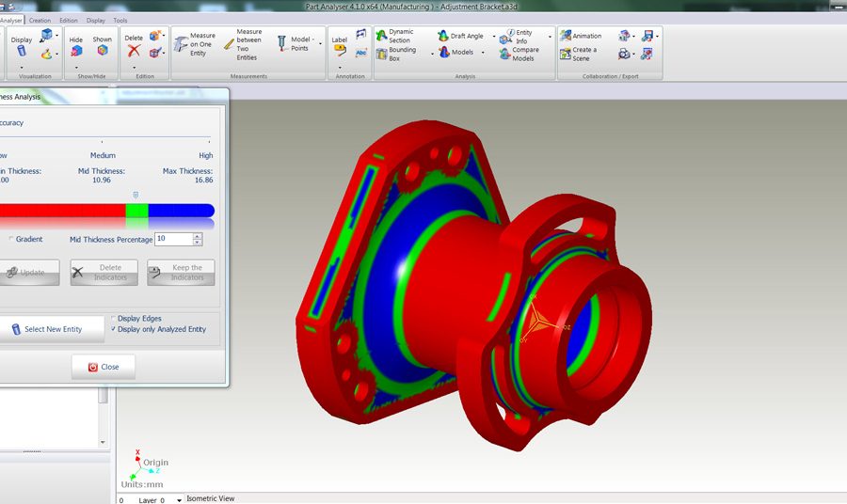The image size is (847, 504).
Task: Click the Hide entity icon
Action: 76,52
